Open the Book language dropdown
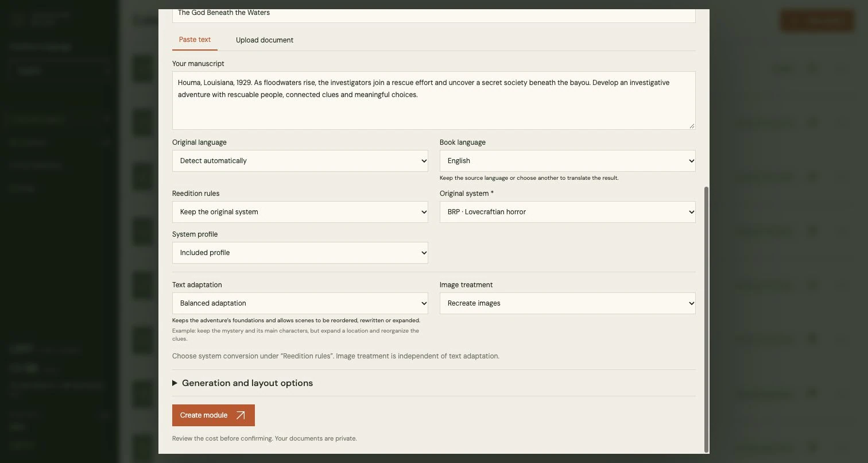Screen dimensions: 868x463 pos(567,161)
